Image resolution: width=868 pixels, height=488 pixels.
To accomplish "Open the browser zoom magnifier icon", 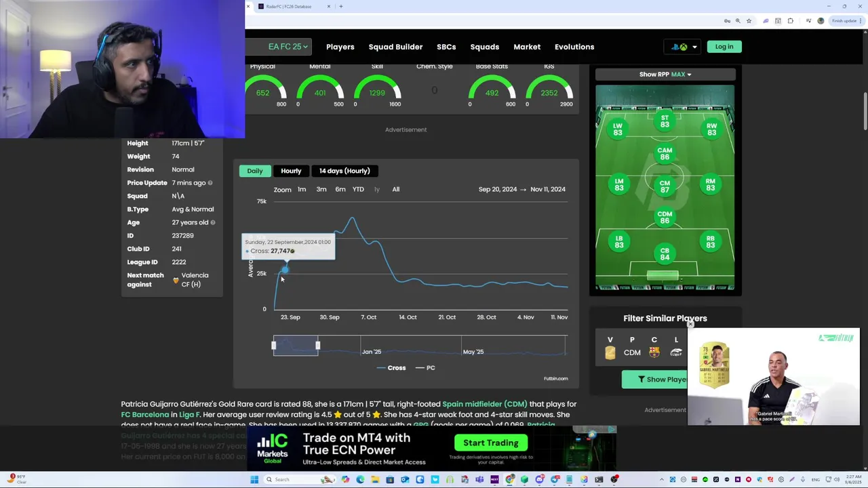I will [738, 21].
